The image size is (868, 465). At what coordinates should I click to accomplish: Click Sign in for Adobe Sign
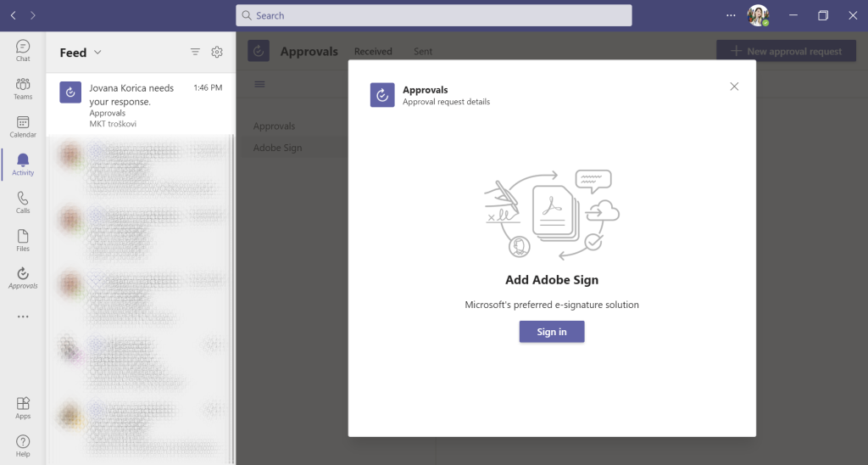pyautogui.click(x=552, y=332)
